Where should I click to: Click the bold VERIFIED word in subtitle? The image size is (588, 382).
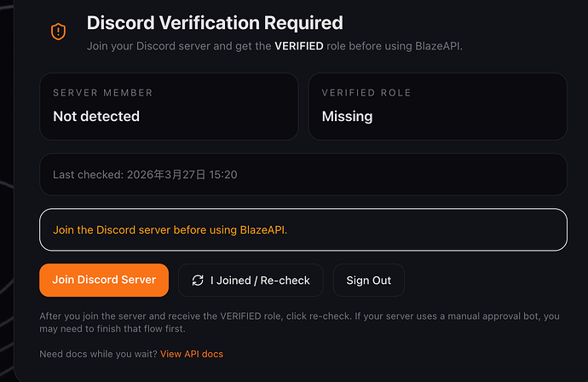click(298, 46)
